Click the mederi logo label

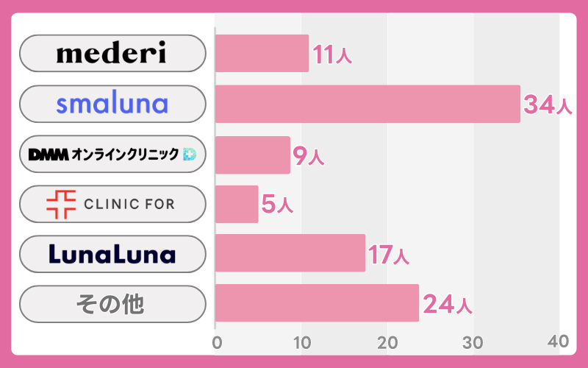(112, 53)
